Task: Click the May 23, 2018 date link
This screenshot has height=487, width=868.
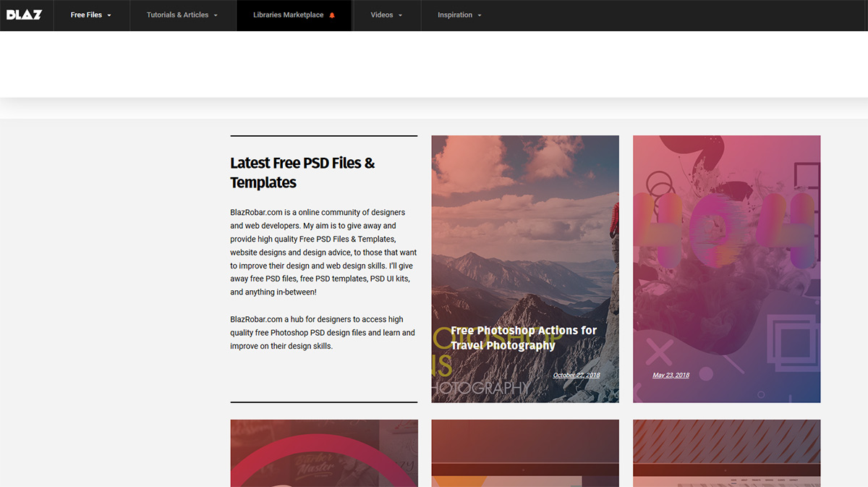Action: [671, 375]
